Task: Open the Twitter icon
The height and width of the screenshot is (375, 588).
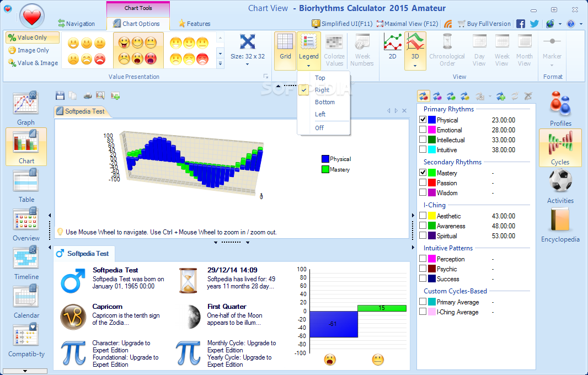Action: tap(534, 24)
